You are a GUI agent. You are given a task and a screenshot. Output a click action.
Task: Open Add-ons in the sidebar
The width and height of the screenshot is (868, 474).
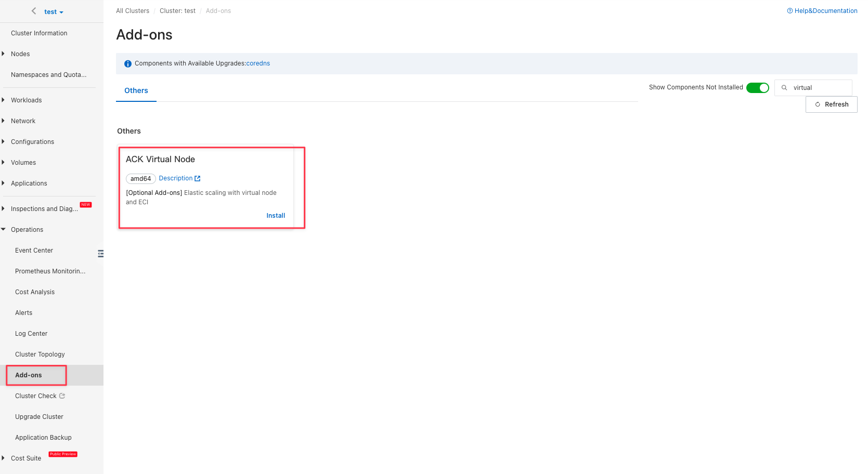(29, 375)
